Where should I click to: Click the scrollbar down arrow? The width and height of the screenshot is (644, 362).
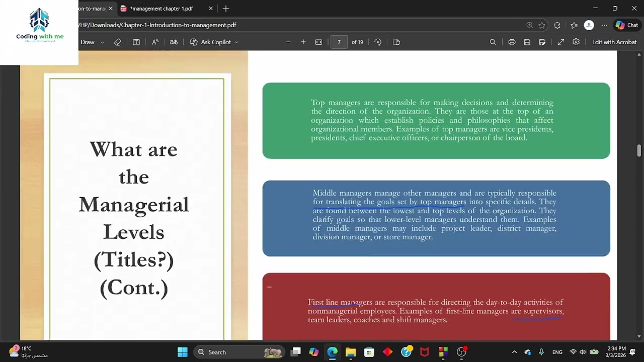[639, 336]
